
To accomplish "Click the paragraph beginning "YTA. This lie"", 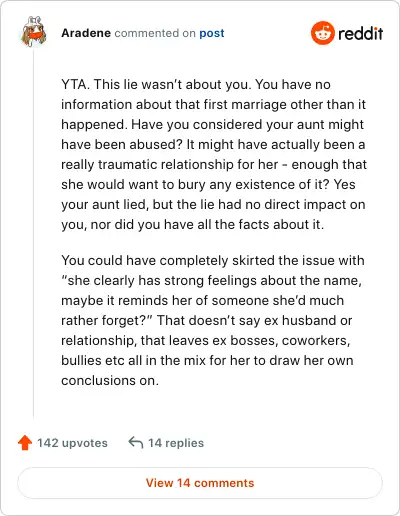I will (x=214, y=154).
